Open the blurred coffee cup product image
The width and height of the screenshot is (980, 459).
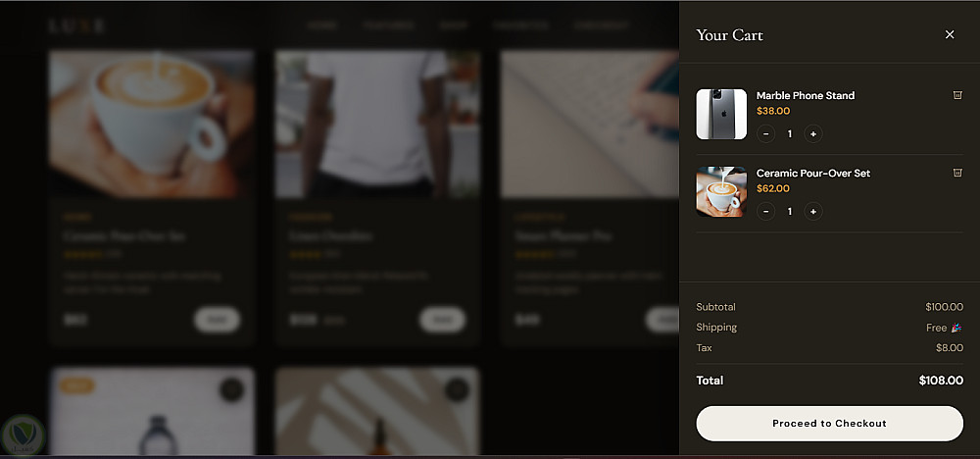pyautogui.click(x=152, y=125)
